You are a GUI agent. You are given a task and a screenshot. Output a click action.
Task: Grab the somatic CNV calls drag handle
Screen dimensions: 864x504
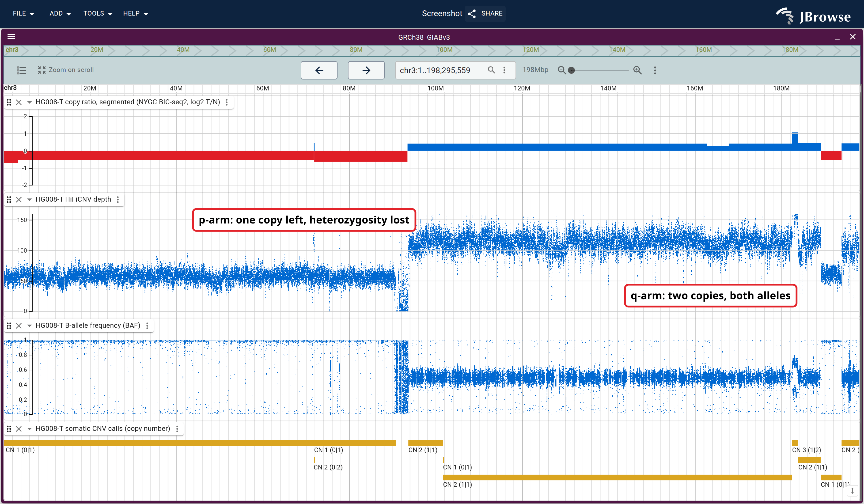(x=9, y=429)
